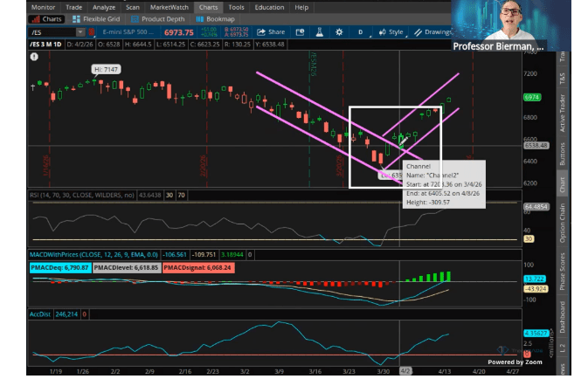Click the PMACDsignal: 6,068.24 label
Screen dimensions: 588x379
pyautogui.click(x=198, y=268)
